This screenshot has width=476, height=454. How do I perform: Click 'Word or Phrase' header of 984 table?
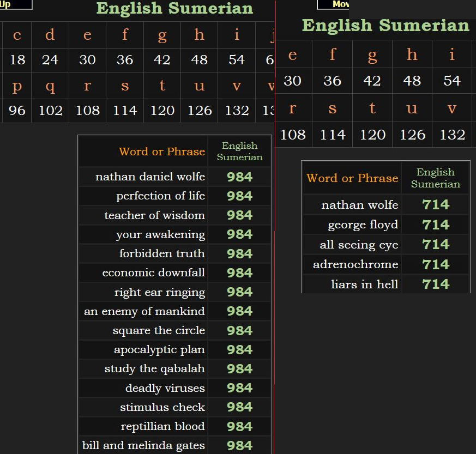tap(162, 152)
